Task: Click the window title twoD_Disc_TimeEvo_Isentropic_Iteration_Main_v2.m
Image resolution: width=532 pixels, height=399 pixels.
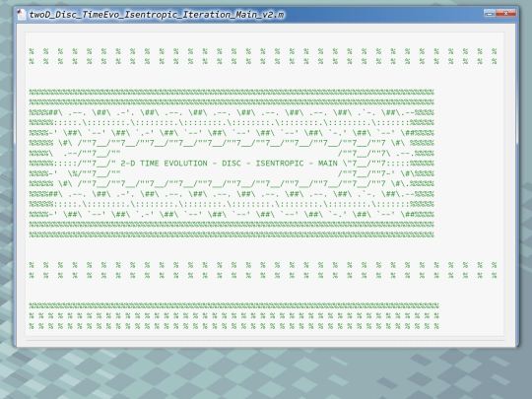Action: [x=157, y=15]
